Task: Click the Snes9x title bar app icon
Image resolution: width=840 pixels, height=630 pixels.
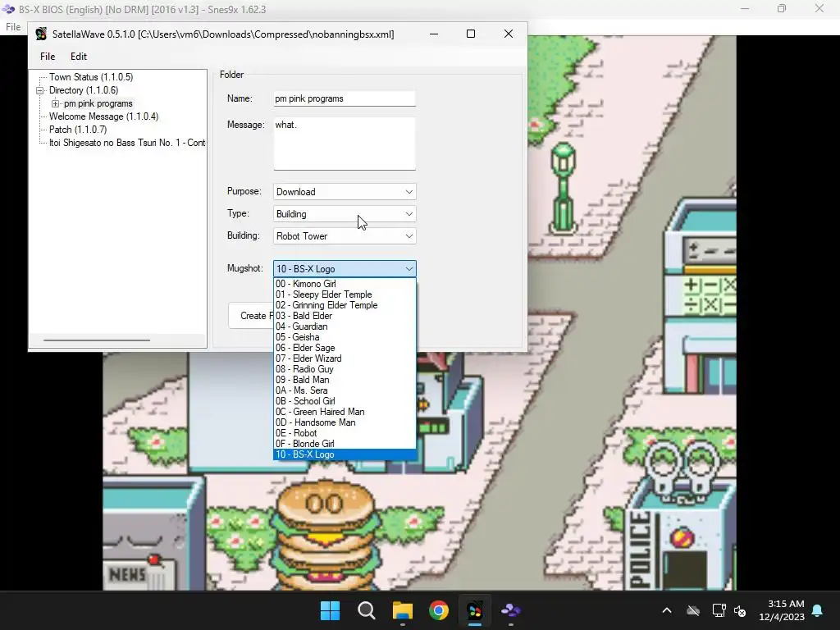Action: click(x=8, y=9)
